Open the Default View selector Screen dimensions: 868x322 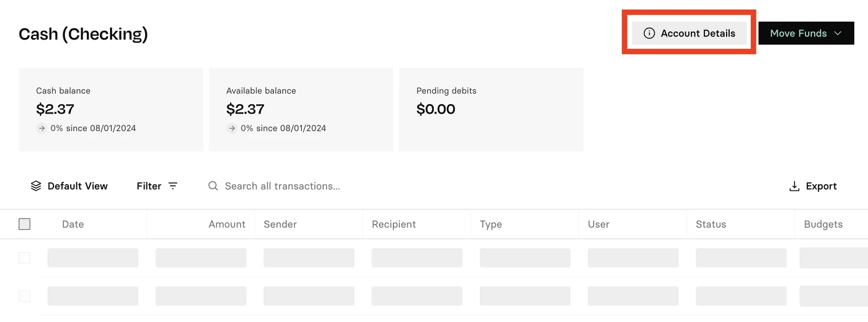coord(69,186)
